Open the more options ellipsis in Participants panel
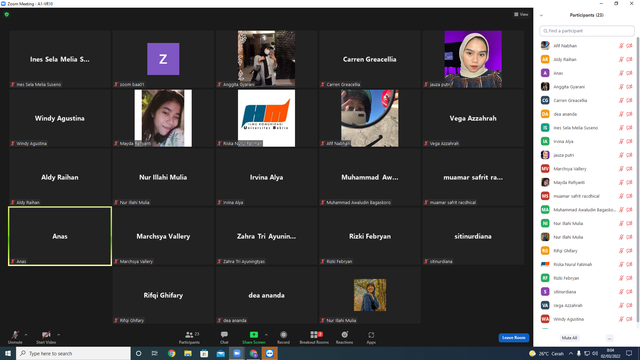The image size is (640, 360). [x=609, y=338]
